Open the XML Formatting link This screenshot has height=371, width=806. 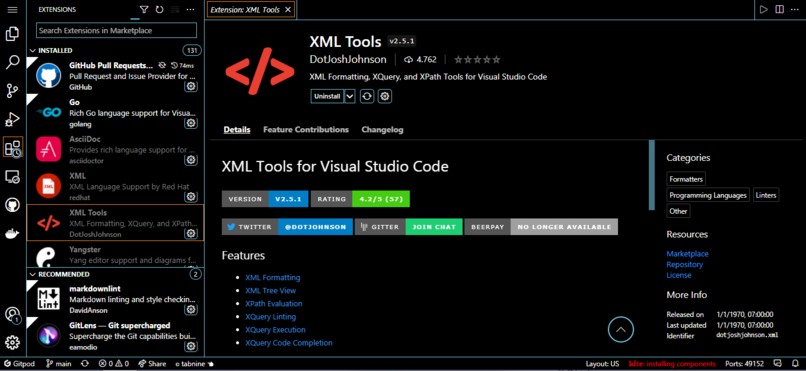[272, 277]
